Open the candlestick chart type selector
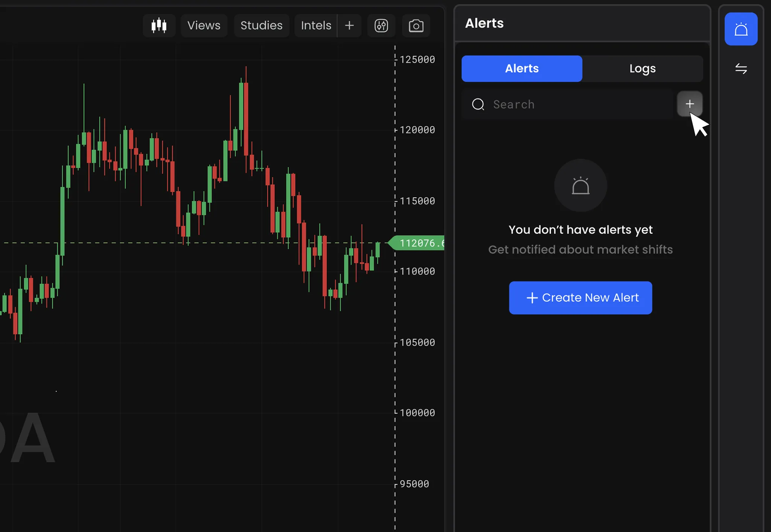771x532 pixels. click(x=159, y=26)
